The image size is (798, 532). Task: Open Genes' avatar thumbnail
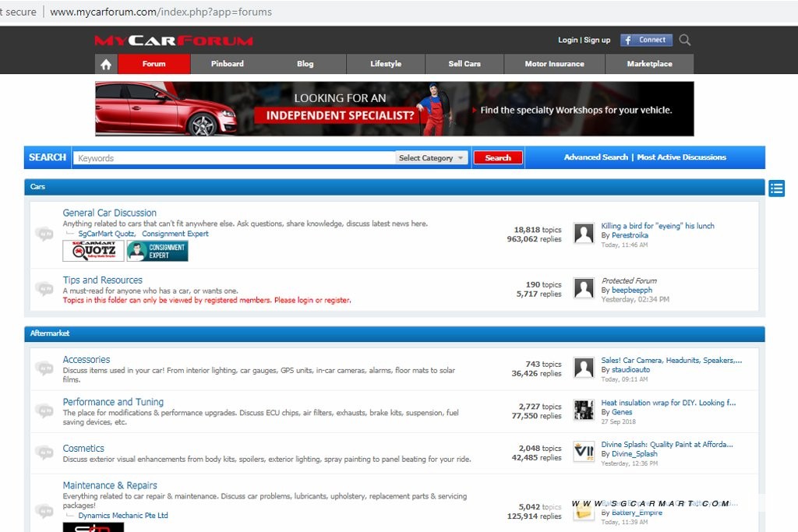pos(584,410)
